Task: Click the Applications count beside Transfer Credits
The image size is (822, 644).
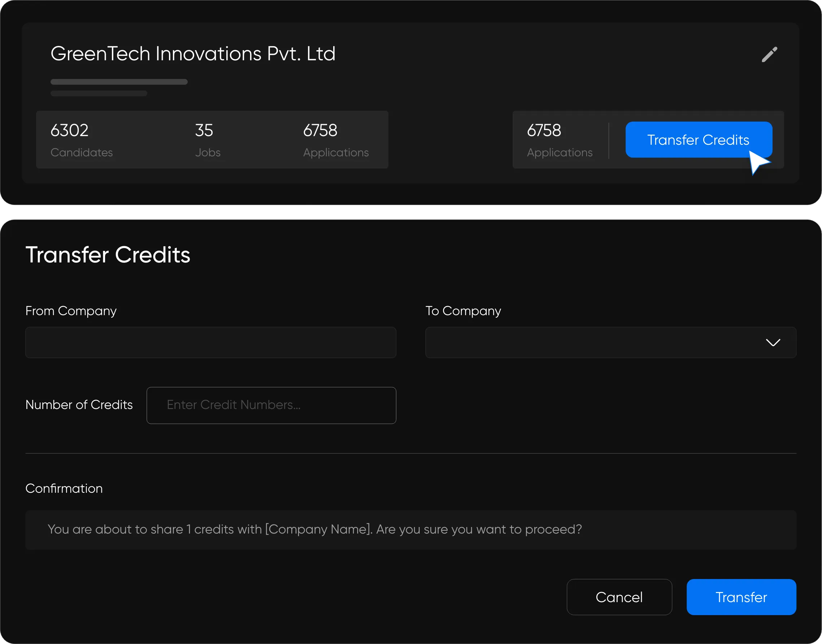Action: coord(560,139)
